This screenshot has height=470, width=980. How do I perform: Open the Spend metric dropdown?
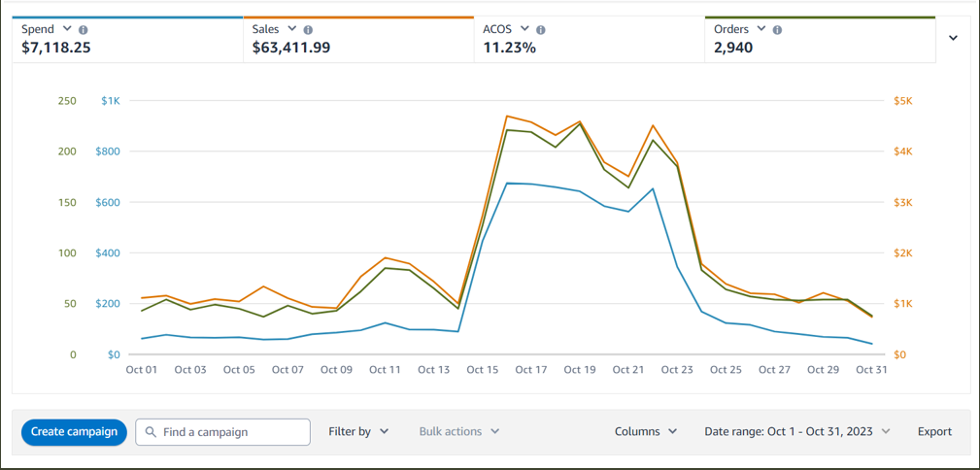coord(66,29)
